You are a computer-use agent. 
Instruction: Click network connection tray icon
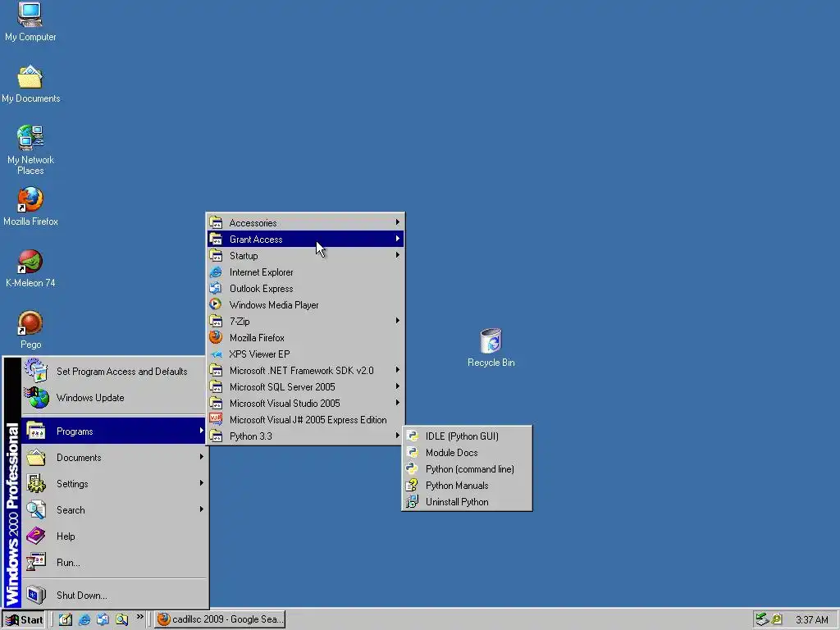762,619
